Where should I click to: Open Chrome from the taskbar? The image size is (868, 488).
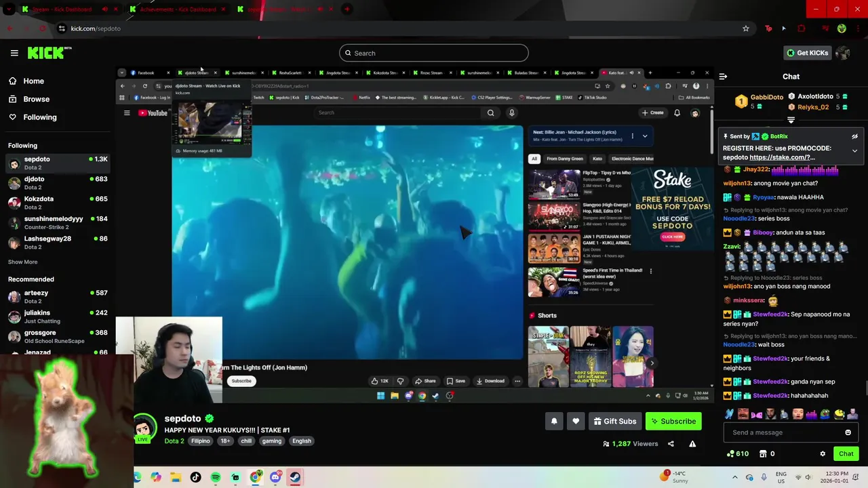point(255,477)
